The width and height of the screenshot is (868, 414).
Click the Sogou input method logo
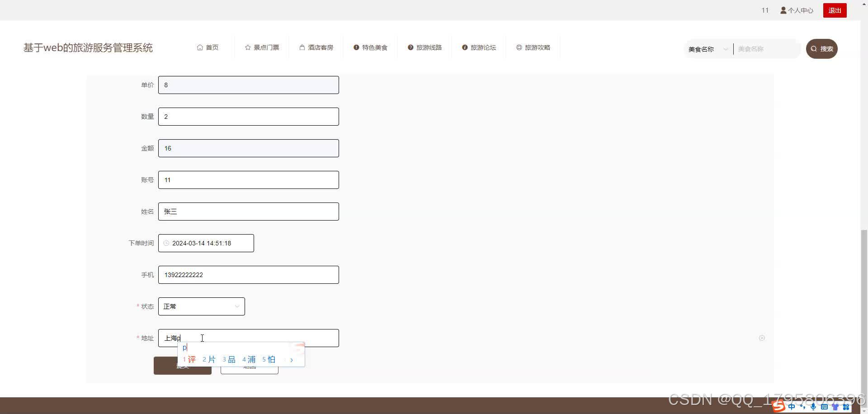click(778, 406)
